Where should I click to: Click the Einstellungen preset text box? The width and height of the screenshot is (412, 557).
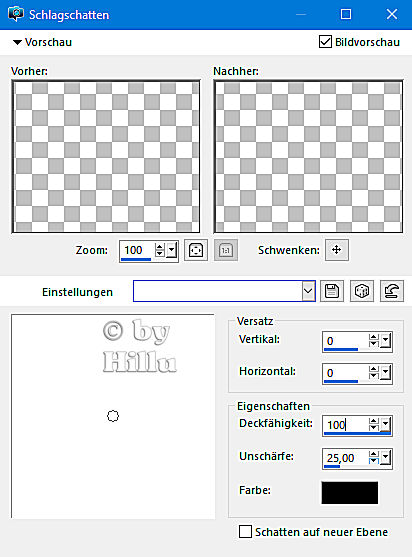point(218,291)
